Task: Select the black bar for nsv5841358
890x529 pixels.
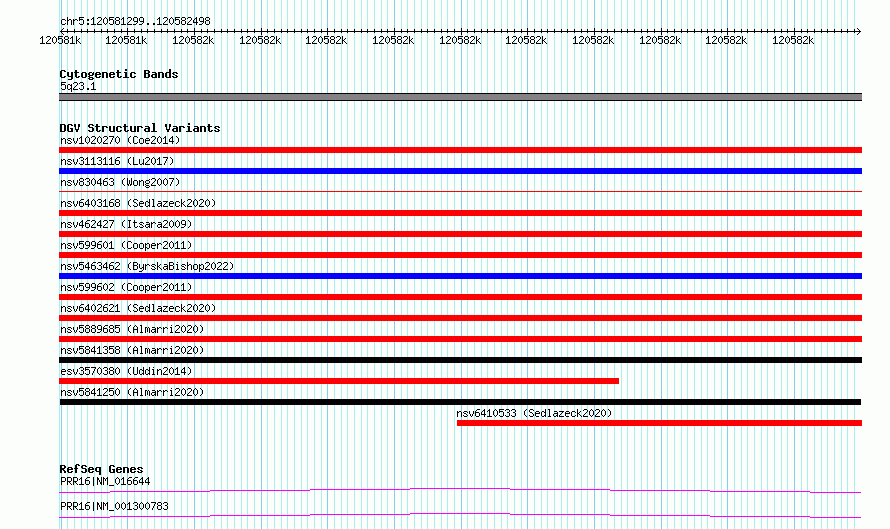Action: click(460, 360)
